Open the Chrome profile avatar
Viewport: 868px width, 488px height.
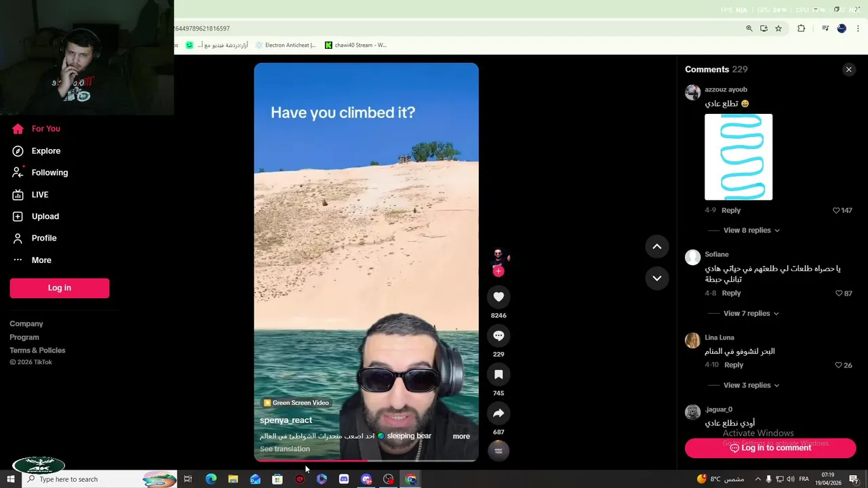[842, 28]
